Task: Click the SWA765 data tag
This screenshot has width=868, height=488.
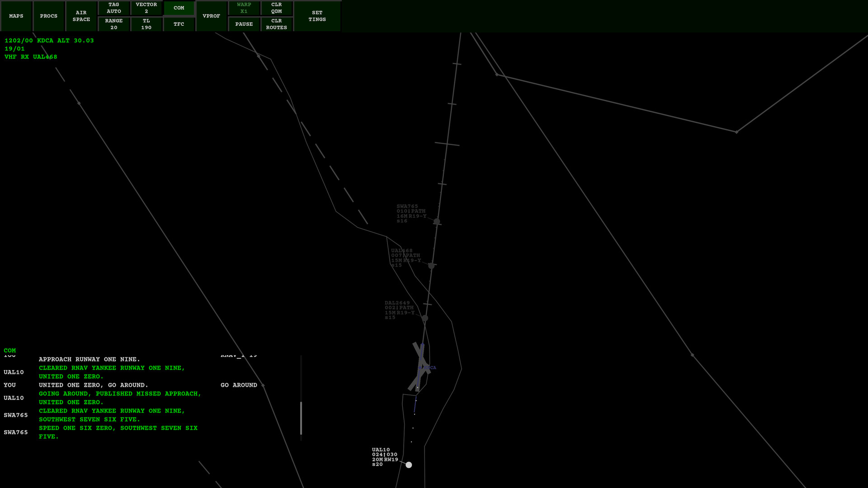Action: [411, 214]
